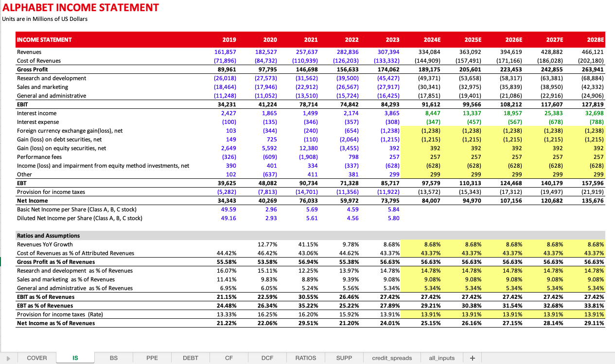Switch to the CF sheet tab

click(229, 358)
